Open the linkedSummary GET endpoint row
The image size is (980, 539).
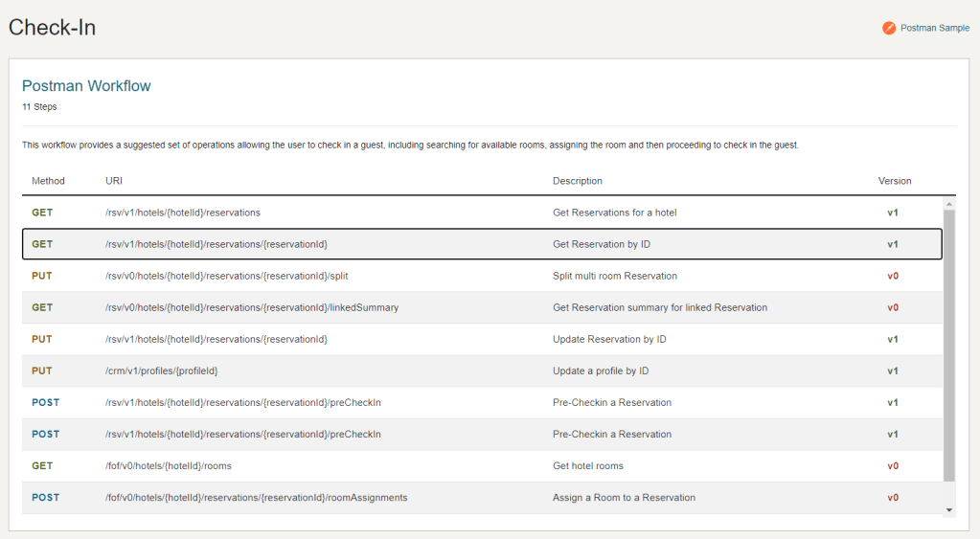479,307
